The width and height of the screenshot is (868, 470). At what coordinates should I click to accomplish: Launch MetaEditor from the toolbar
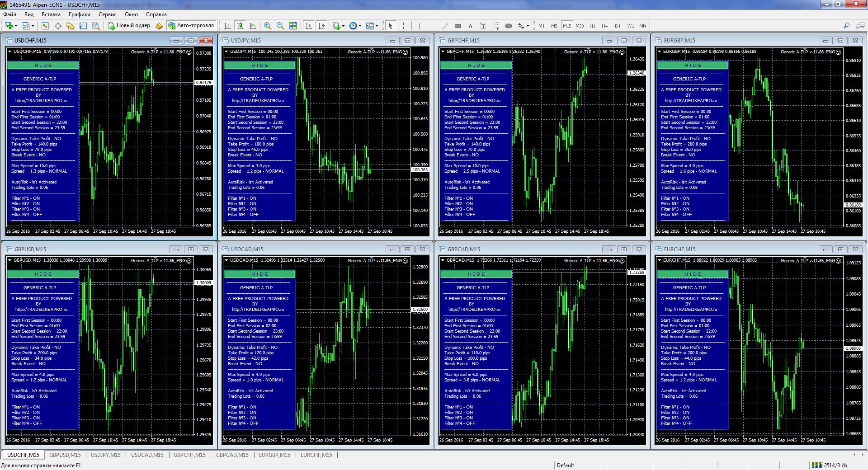(159, 26)
